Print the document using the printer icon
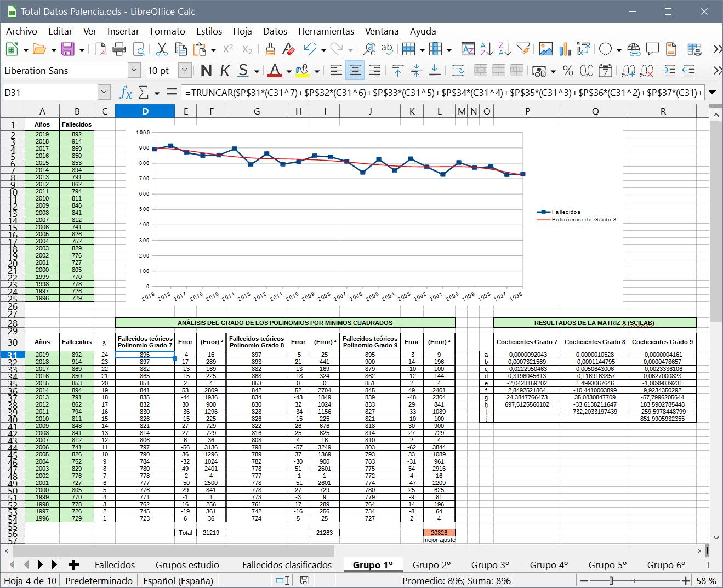 tap(119, 50)
